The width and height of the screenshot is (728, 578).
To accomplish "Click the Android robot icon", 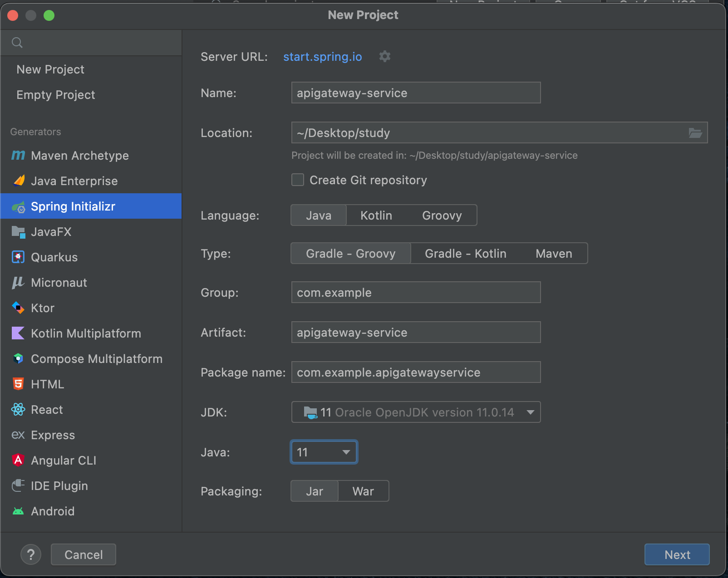I will pos(18,511).
